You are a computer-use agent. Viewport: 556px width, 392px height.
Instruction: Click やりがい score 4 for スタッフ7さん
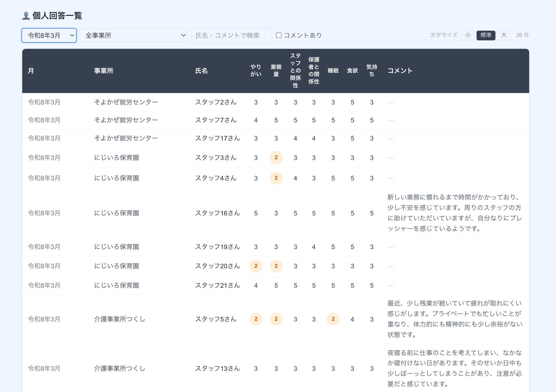(x=256, y=120)
